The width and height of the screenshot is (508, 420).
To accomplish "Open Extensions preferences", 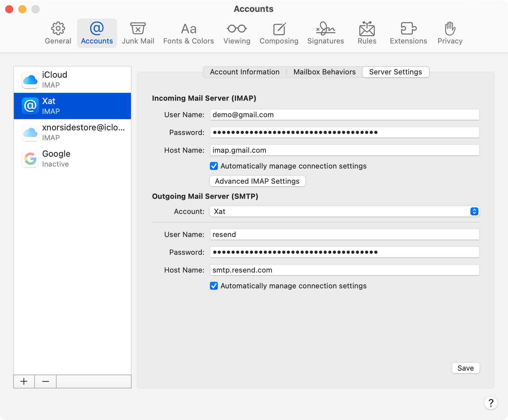I will coord(408,33).
